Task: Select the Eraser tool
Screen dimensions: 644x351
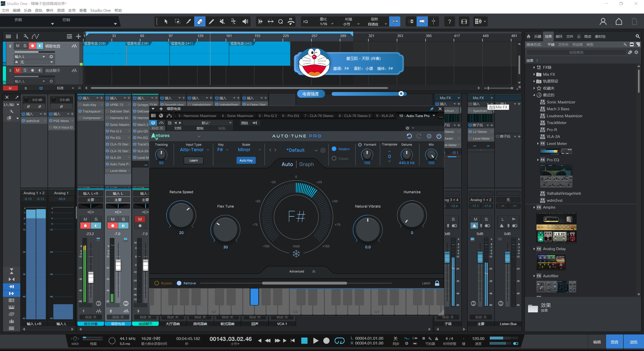Action: coord(200,22)
